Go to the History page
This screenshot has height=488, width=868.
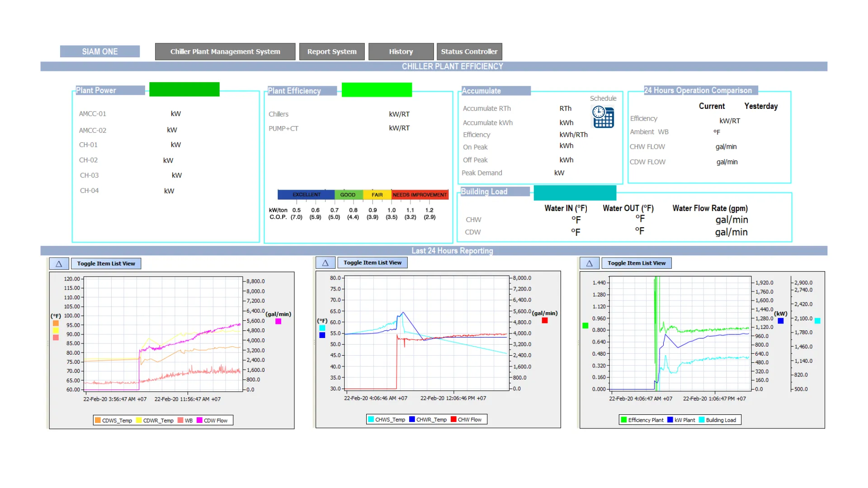tap(401, 52)
